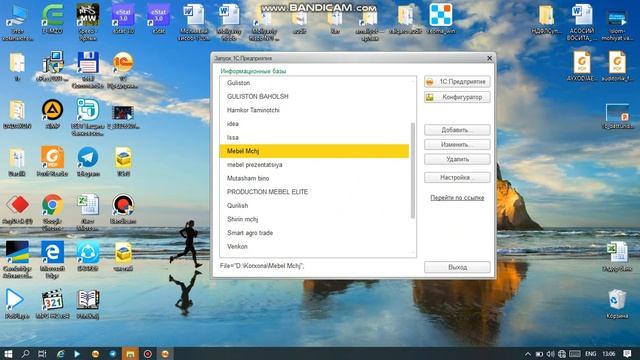
Task: Open the 1C Предприятие desktop shortcut
Action: 123,69
